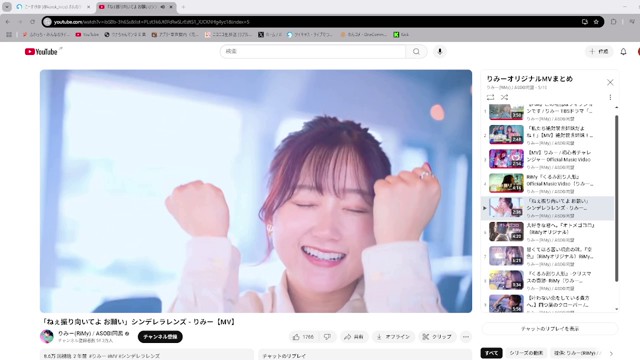
Task: Open the tab search dropdown arrow
Action: pos(7,7)
